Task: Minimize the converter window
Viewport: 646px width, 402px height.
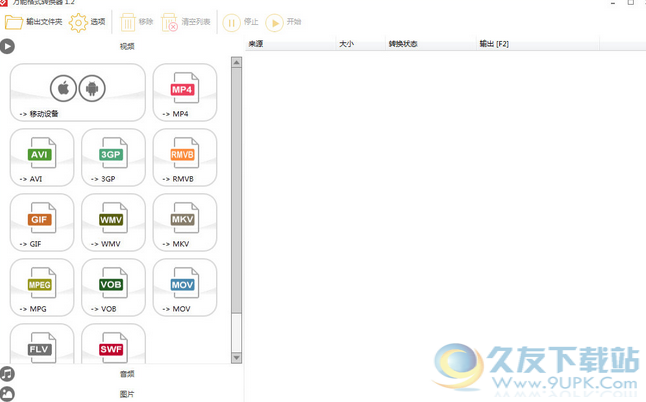Action: (x=613, y=2)
